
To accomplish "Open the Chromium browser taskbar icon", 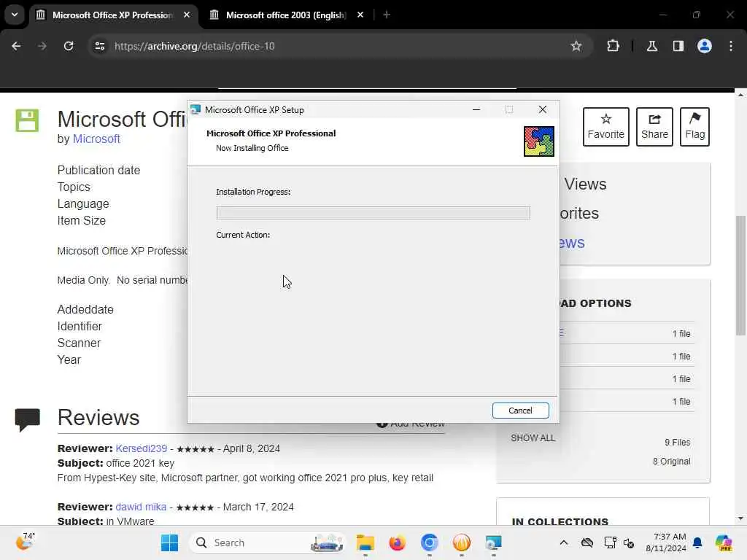I will pyautogui.click(x=429, y=542).
